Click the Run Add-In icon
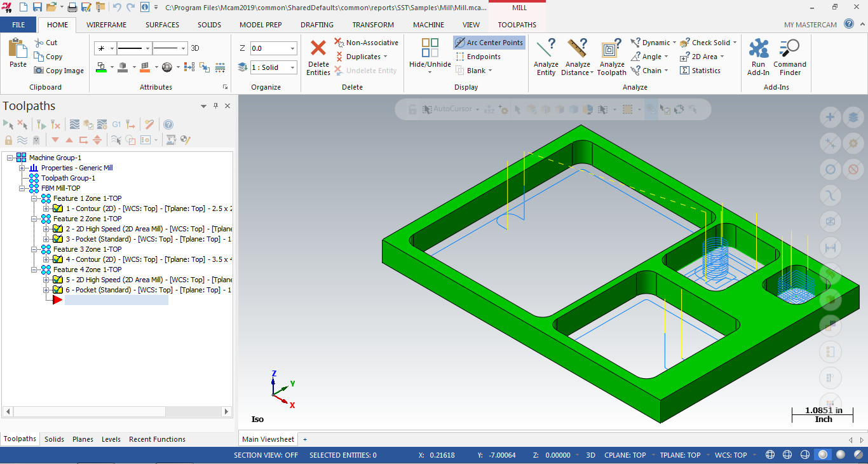868x464 pixels. pyautogui.click(x=758, y=57)
